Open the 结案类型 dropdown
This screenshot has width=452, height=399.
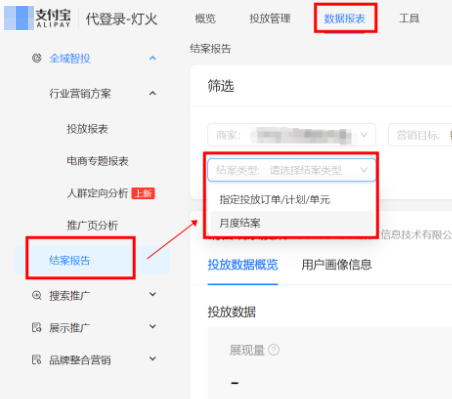tap(292, 170)
